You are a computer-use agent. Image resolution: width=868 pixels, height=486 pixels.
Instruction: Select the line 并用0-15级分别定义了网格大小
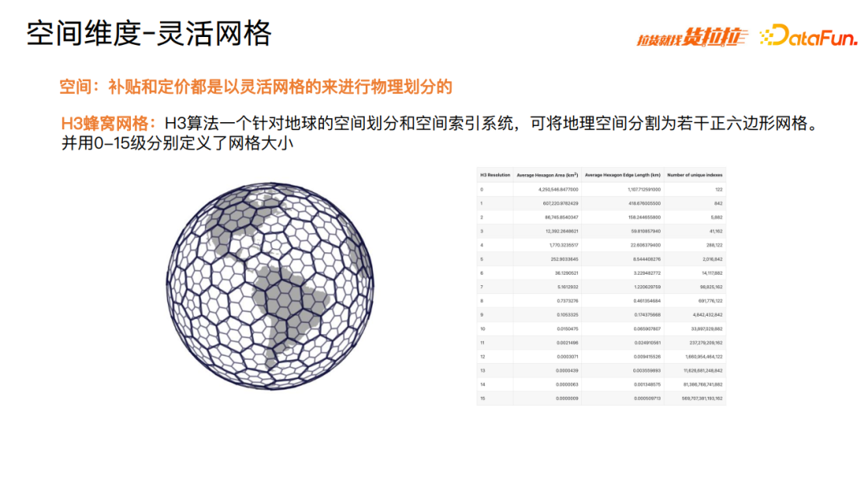tap(177, 143)
